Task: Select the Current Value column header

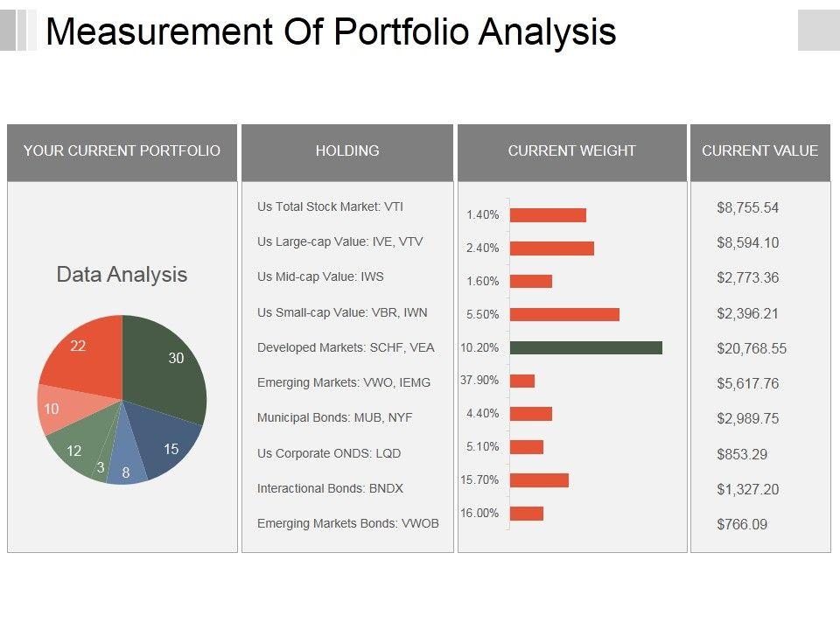Action: [x=759, y=151]
